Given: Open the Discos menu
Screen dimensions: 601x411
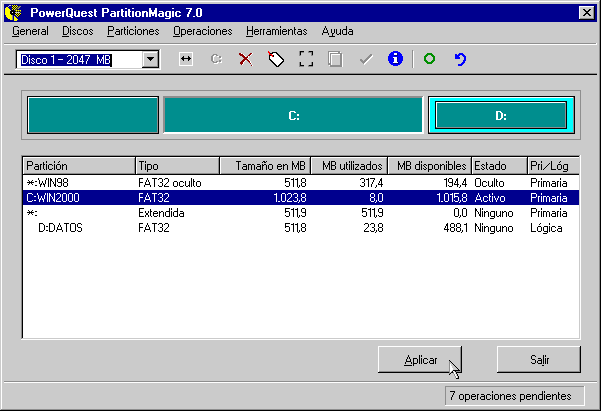Looking at the screenshot, I should click(78, 31).
